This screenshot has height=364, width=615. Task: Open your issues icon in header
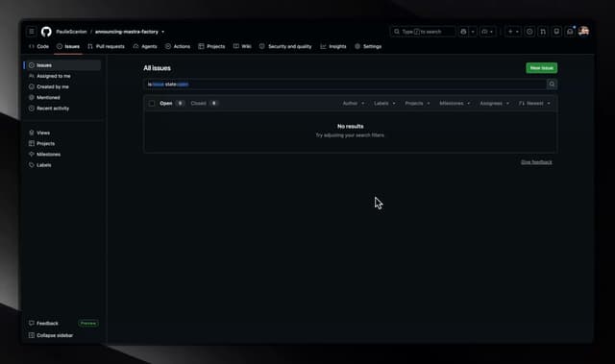[529, 32]
